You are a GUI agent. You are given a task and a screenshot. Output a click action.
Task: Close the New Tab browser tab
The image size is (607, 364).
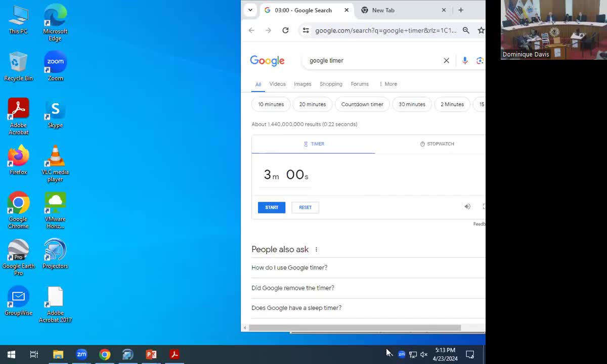click(444, 10)
